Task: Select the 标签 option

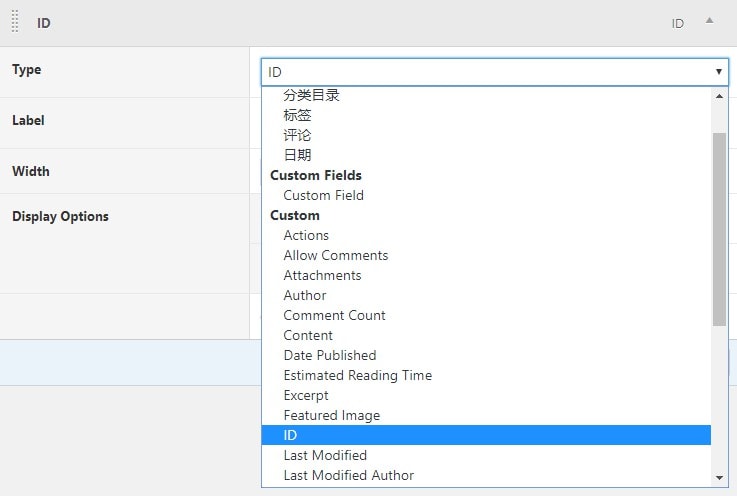Action: pos(297,115)
